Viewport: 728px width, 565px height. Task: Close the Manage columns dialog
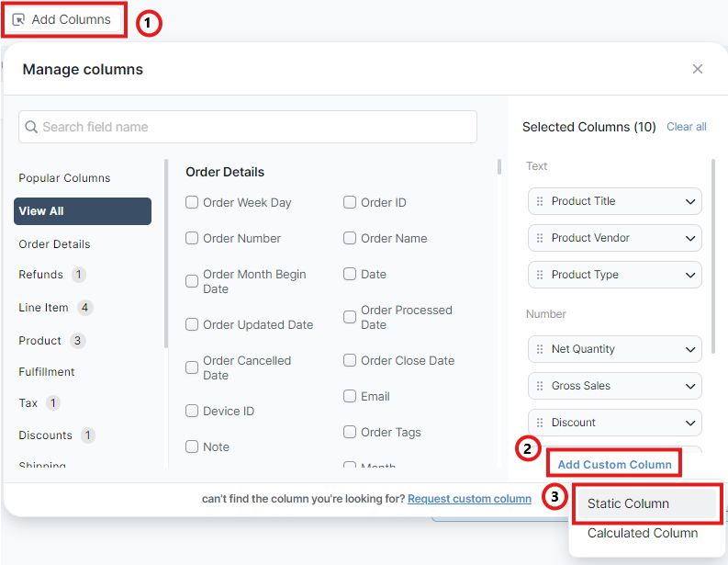pos(698,69)
